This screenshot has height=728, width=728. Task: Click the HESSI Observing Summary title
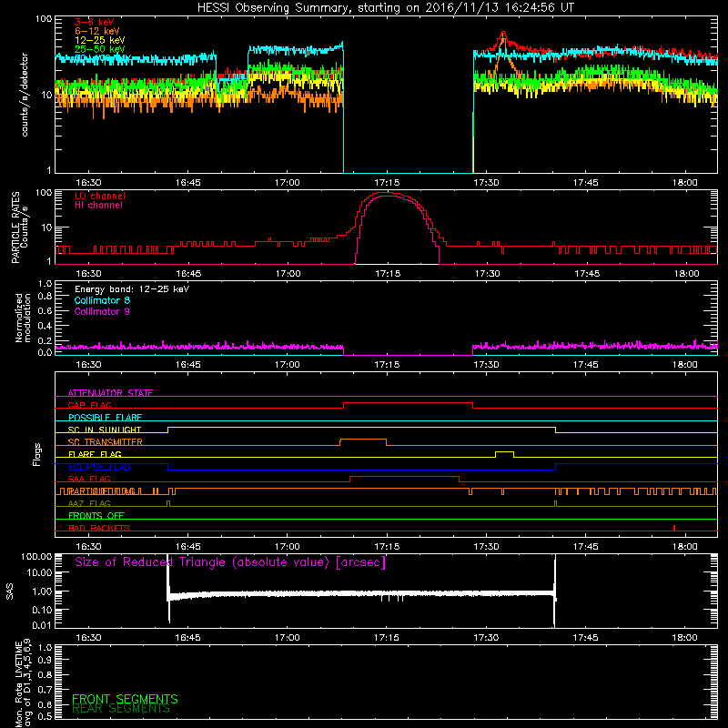[x=385, y=8]
